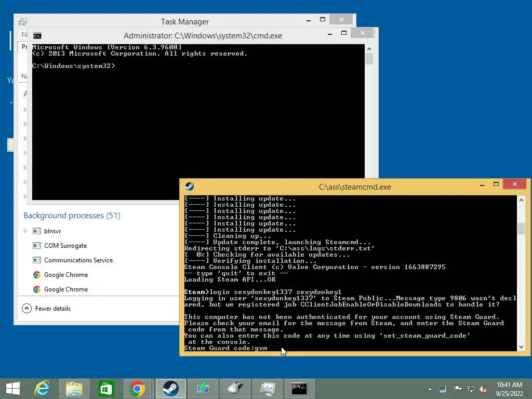Launch Internet Explorer from the taskbar
Image resolution: width=532 pixels, height=399 pixels.
point(42,389)
